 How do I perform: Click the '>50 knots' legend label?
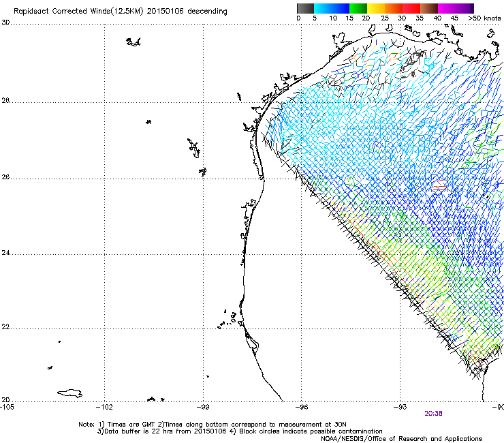coord(484,18)
